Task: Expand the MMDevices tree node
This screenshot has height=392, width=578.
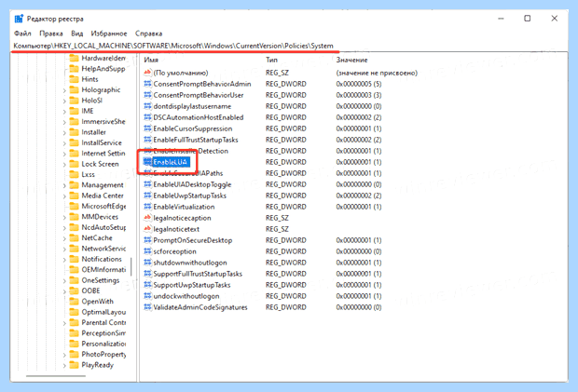Action: point(64,217)
